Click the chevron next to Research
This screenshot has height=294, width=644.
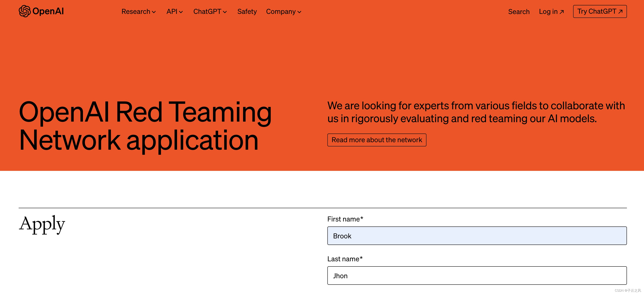(x=154, y=12)
